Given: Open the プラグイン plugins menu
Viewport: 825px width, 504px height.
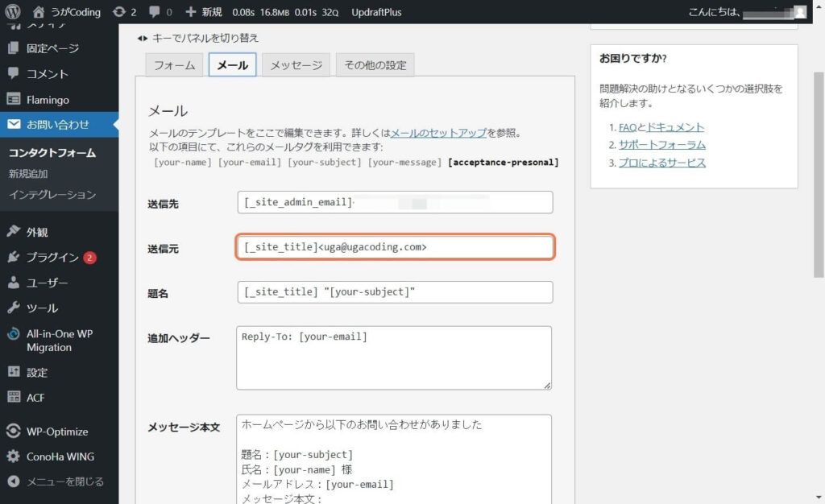Looking at the screenshot, I should point(52,258).
